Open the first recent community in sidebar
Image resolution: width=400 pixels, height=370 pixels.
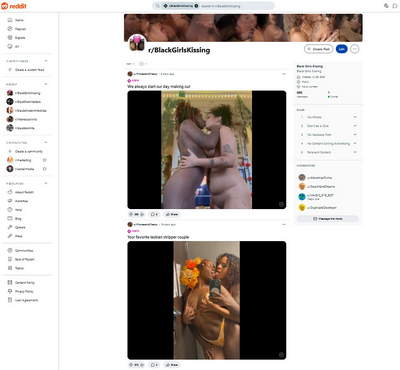tap(24, 93)
